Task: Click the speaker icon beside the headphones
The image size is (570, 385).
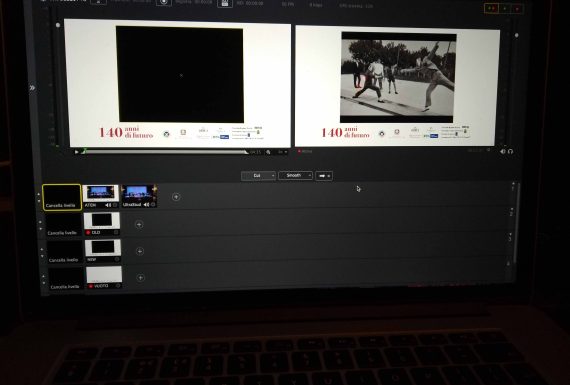Action: tap(503, 151)
